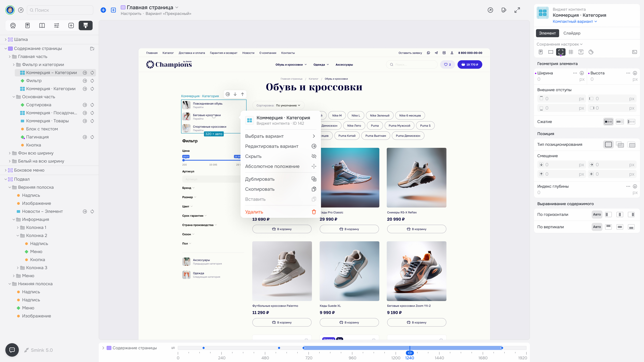Click the blue plus circle button
This screenshot has height=362, width=644.
pyautogui.click(x=103, y=10)
